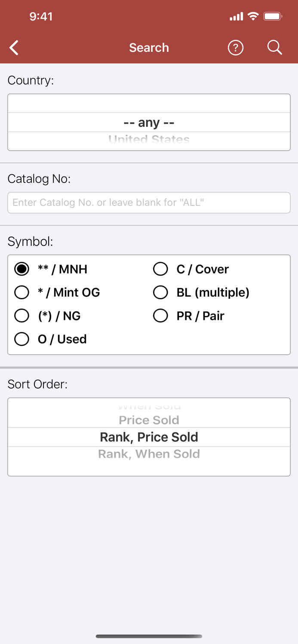Viewport: 298px width, 644px height.
Task: Select 'Rank, Price Sold' sort row
Action: click(x=149, y=437)
